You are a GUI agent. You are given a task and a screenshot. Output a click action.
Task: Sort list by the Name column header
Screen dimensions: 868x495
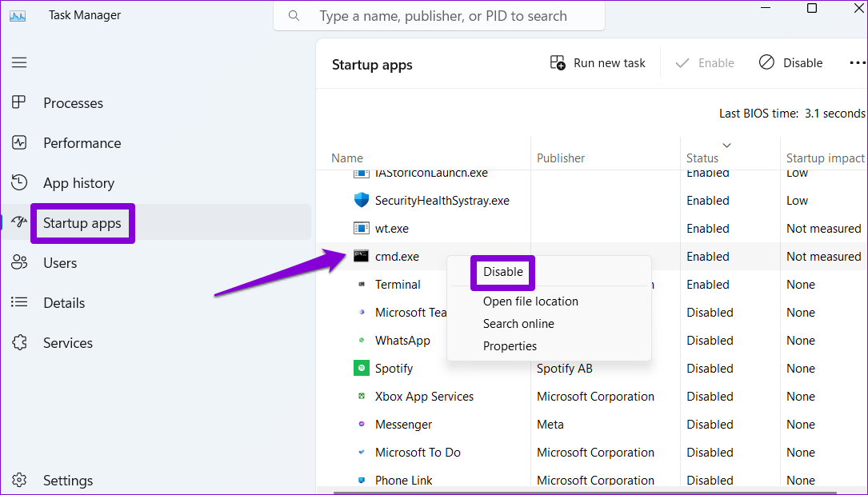347,158
